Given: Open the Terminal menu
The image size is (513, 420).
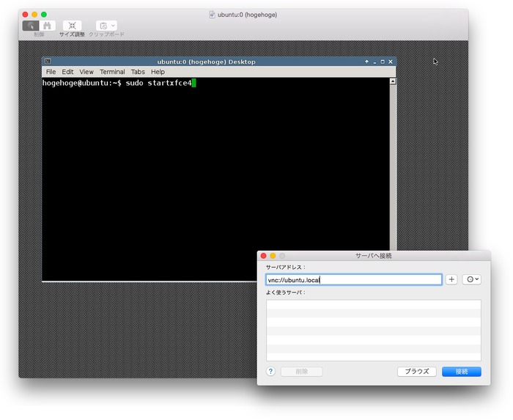Looking at the screenshot, I should (x=112, y=72).
